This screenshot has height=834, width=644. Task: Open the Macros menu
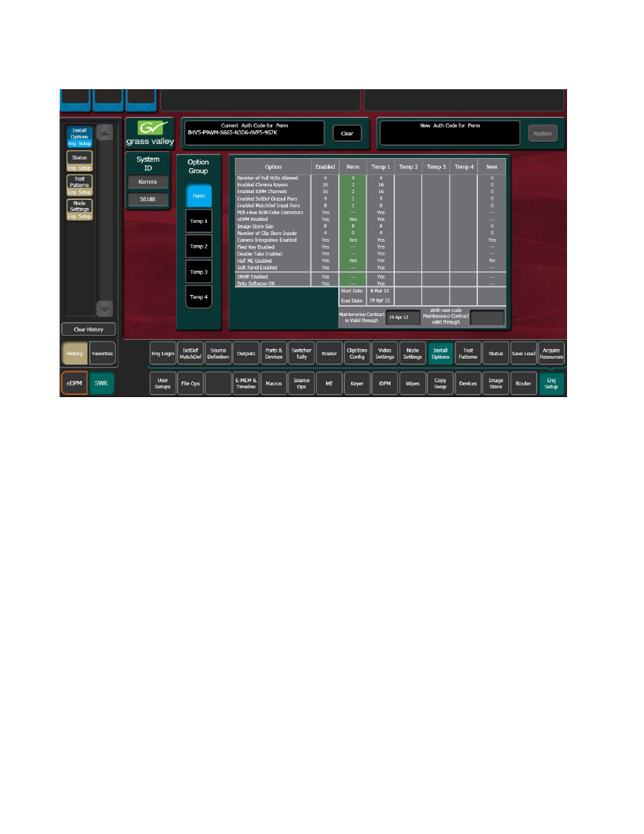tap(273, 383)
